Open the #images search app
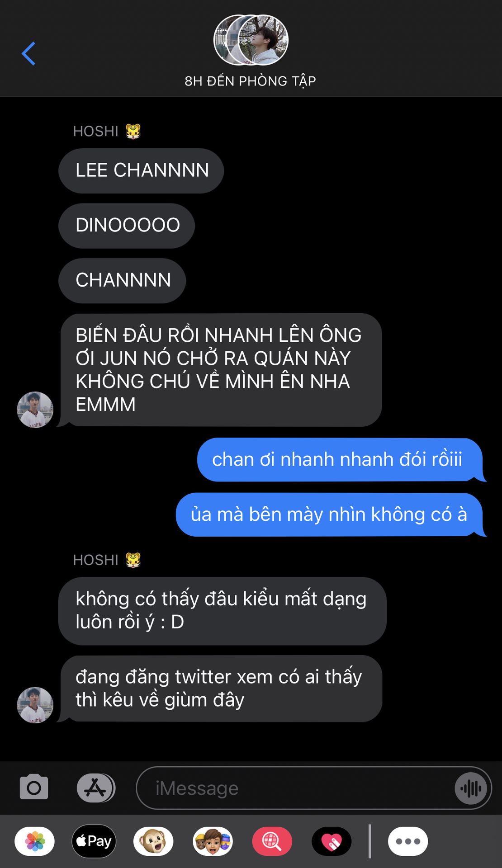The width and height of the screenshot is (502, 868). pyautogui.click(x=272, y=841)
